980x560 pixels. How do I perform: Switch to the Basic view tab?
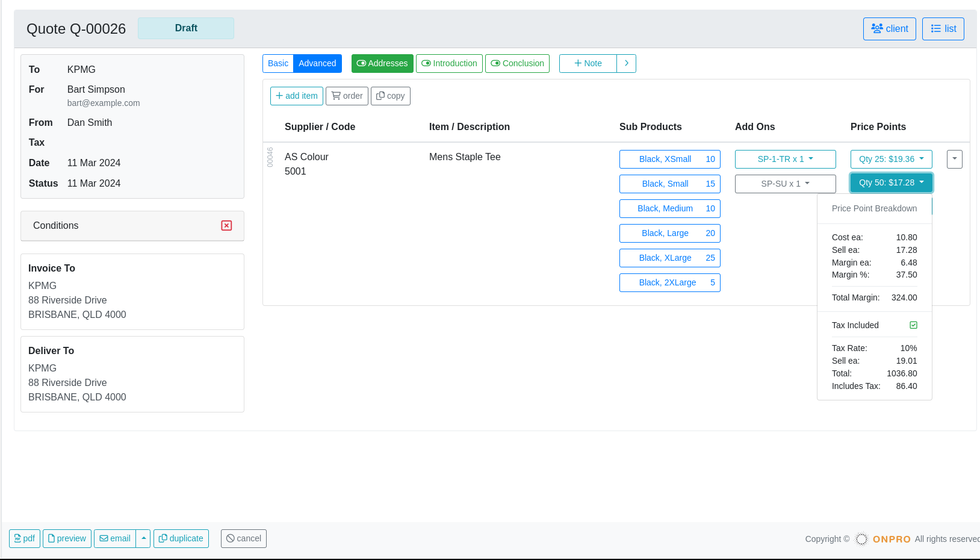point(278,63)
